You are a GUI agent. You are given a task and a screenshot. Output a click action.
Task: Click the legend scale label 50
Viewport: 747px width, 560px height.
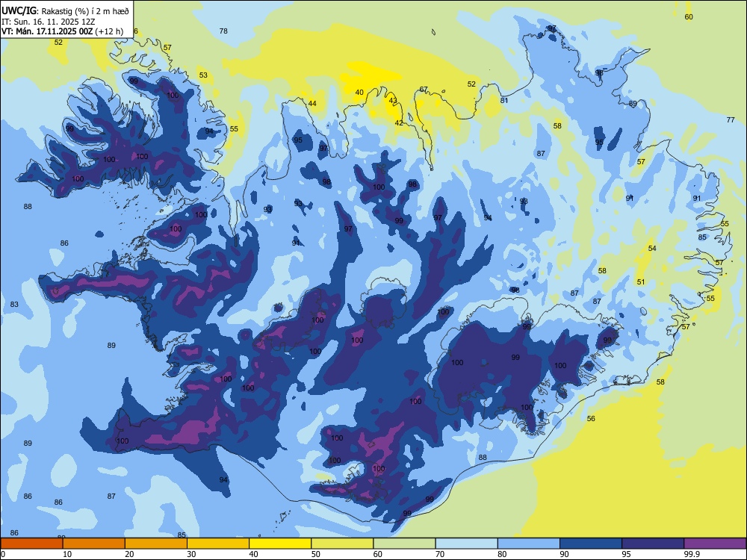(x=316, y=554)
